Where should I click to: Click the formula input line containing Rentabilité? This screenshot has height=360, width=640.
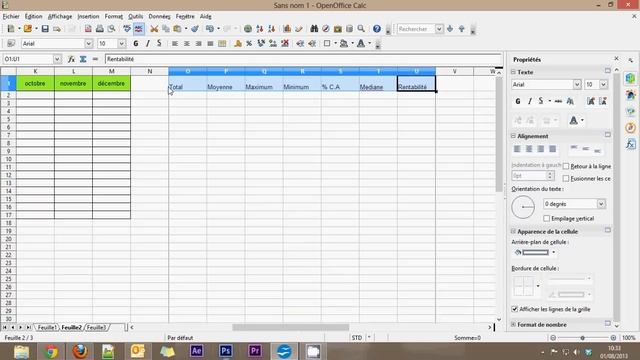pos(303,59)
